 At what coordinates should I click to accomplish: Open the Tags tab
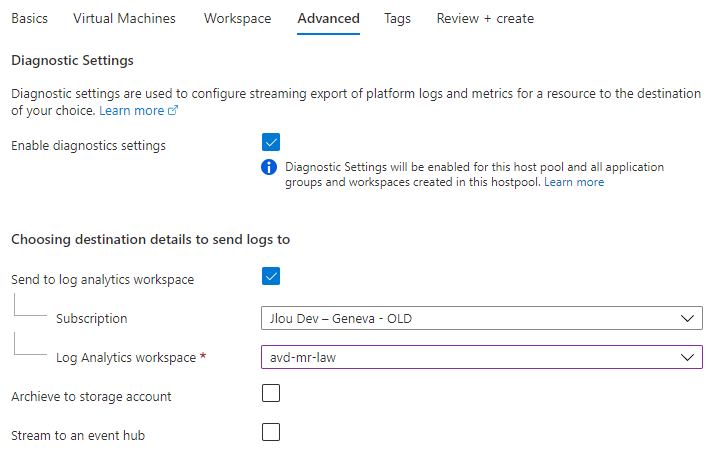point(397,19)
